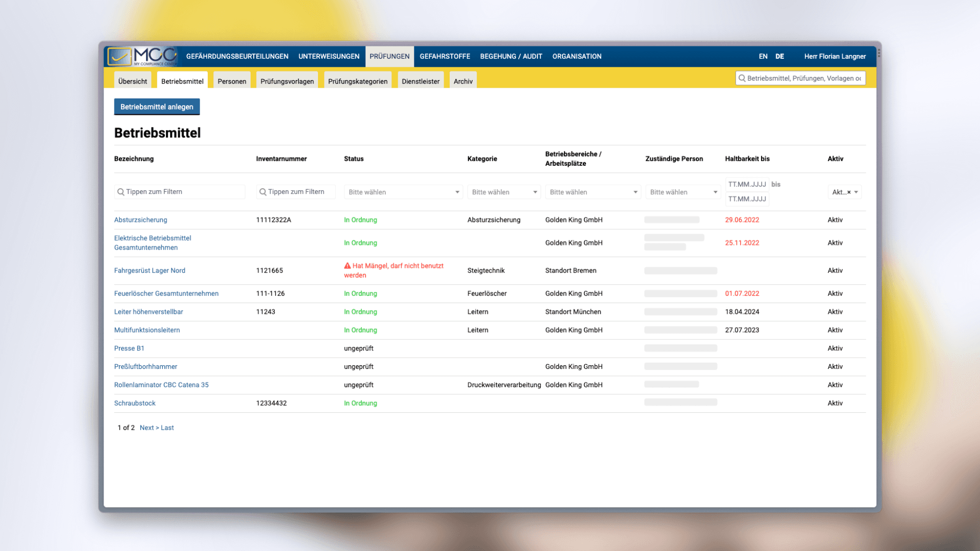The image size is (980, 551).
Task: Open the Betriebsbereiche filter dropdown
Action: click(x=593, y=192)
